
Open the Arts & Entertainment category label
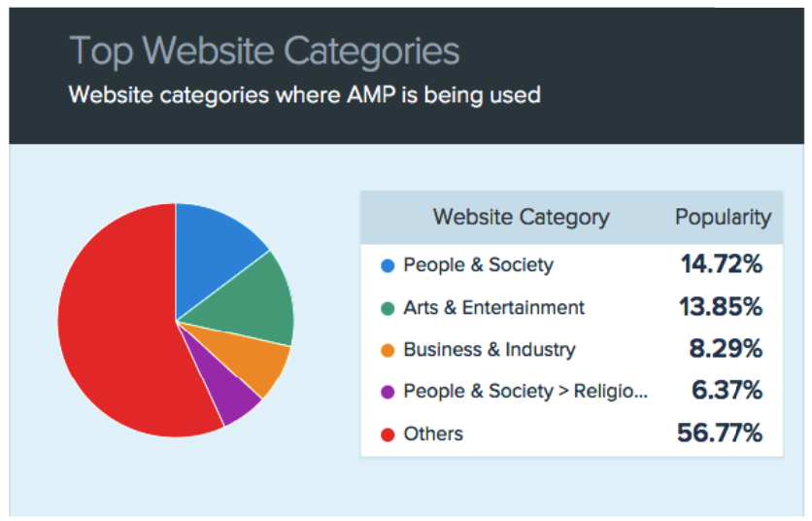click(x=493, y=308)
